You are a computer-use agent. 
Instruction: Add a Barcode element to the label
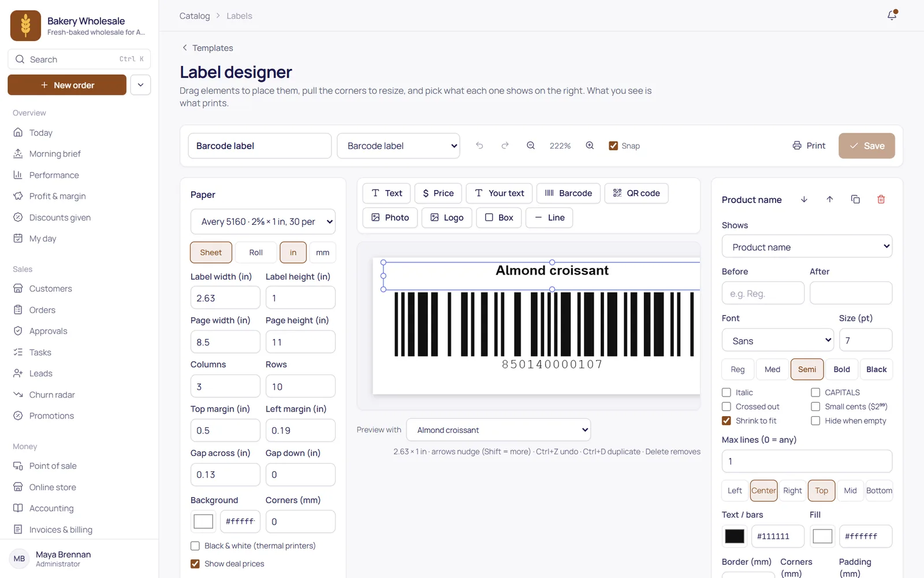(x=568, y=193)
